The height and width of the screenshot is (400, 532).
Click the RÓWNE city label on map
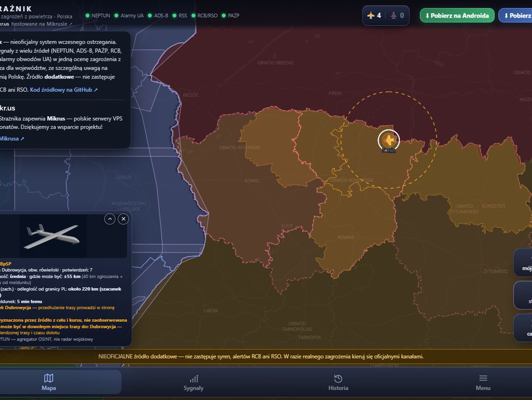(346, 237)
